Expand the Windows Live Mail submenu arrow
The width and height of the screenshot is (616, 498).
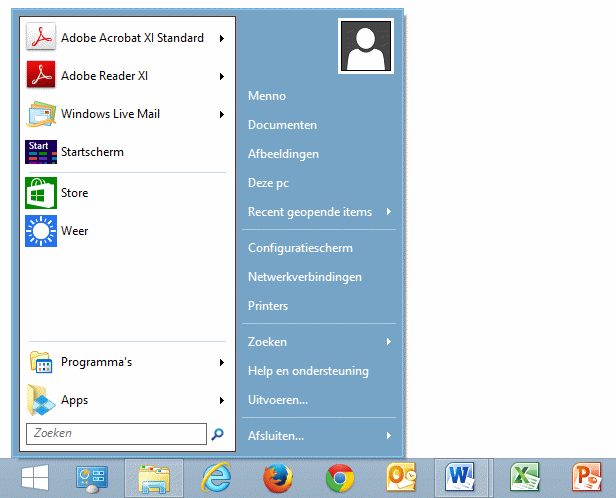coord(222,114)
